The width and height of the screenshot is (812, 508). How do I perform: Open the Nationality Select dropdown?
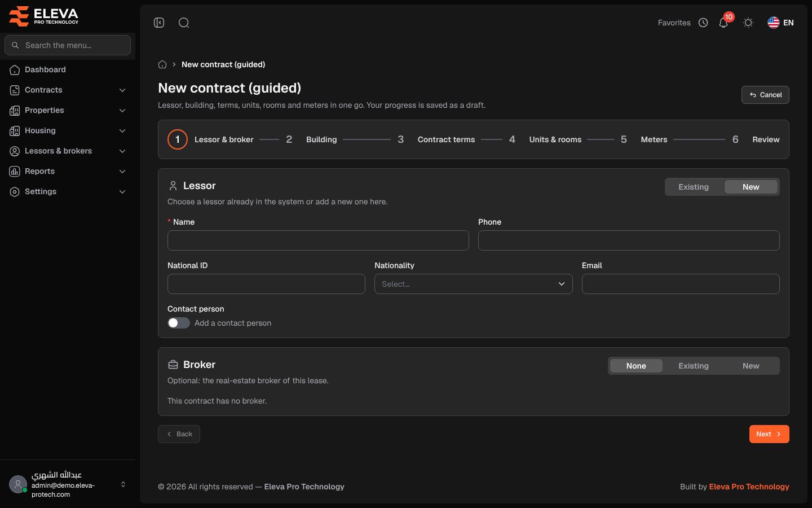coord(474,284)
